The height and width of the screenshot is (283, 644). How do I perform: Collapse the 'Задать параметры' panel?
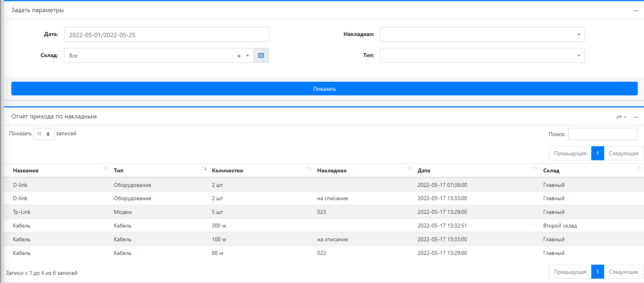(x=635, y=11)
